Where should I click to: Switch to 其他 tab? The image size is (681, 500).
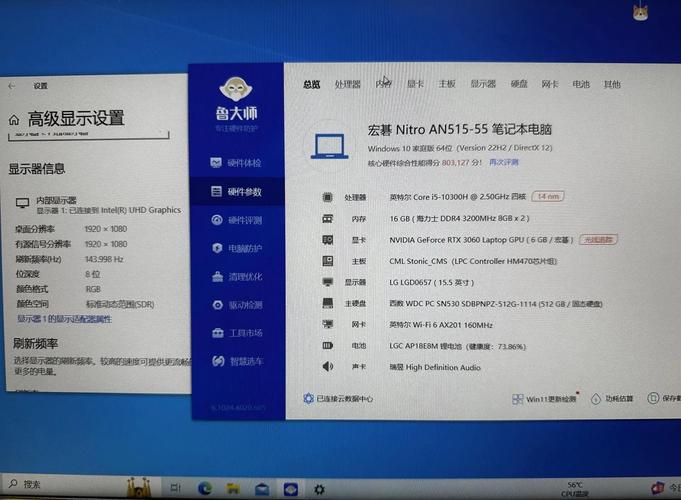pos(612,84)
